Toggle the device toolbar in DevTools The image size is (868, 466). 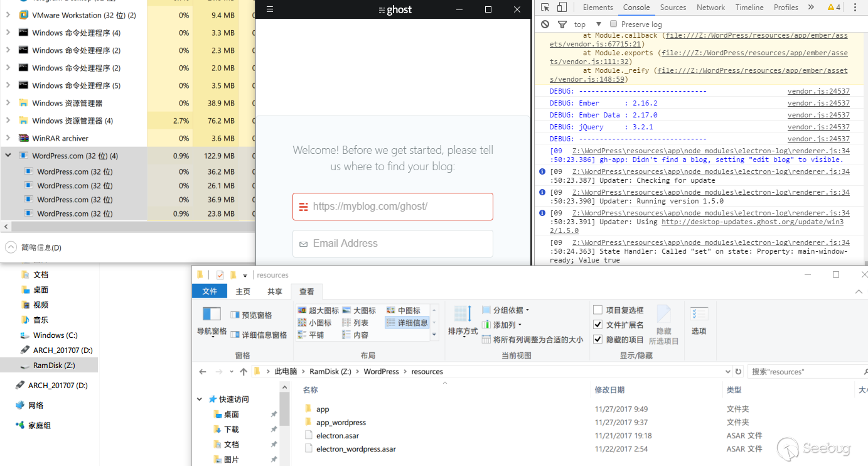click(x=562, y=8)
